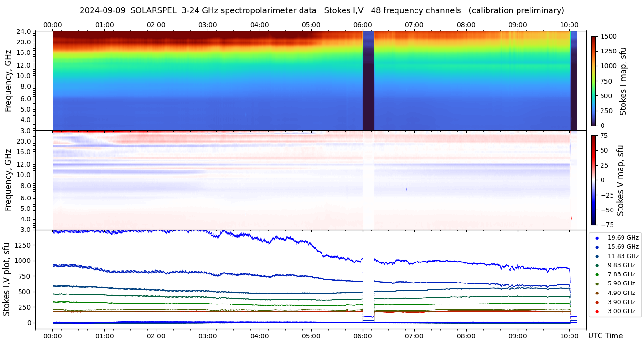The height and width of the screenshot is (346, 644).
Task: Click the 1500 tick label on the Stokes I colorbar
Action: tap(608, 36)
